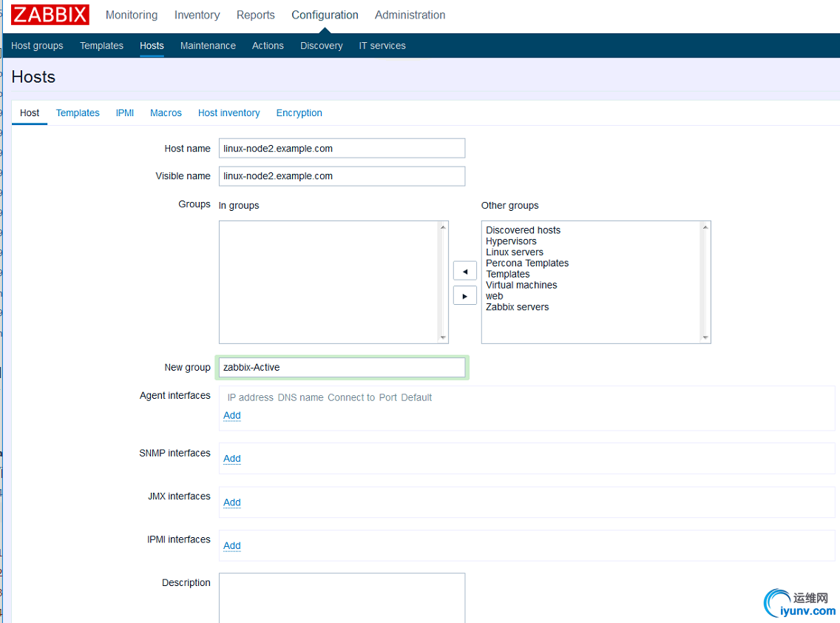This screenshot has width=840, height=623.
Task: Add an Agent interface
Action: (x=232, y=416)
